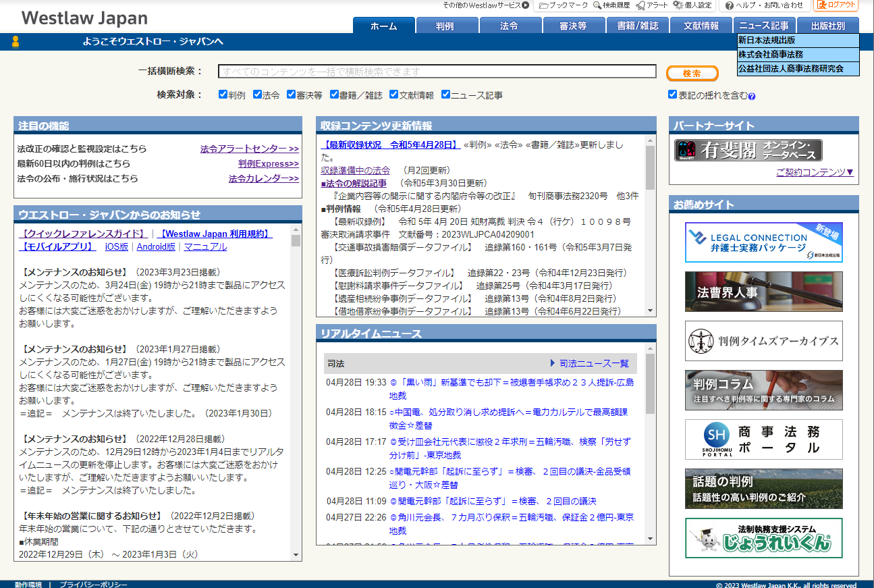Open news 中国電、処分取り消し求め提訴へ

(508, 419)
